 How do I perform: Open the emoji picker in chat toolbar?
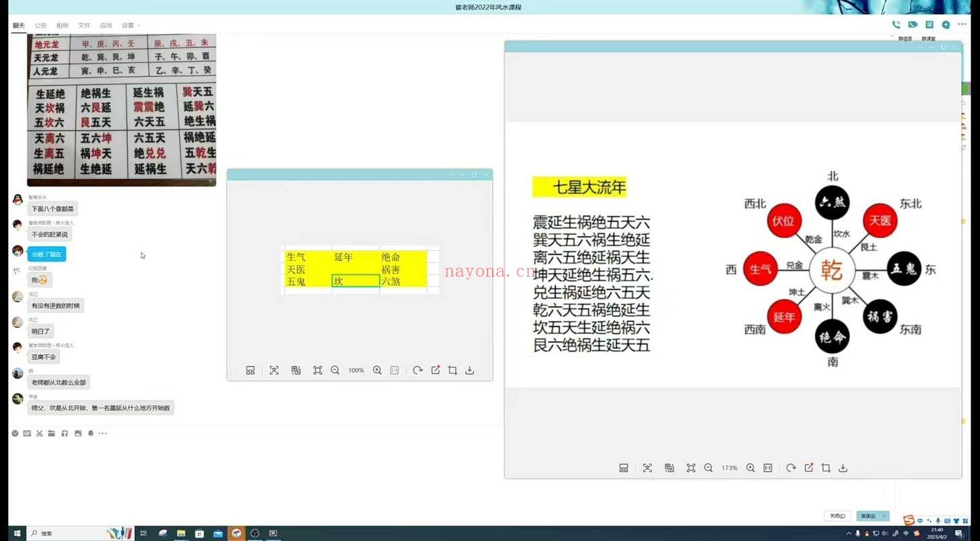(x=15, y=433)
